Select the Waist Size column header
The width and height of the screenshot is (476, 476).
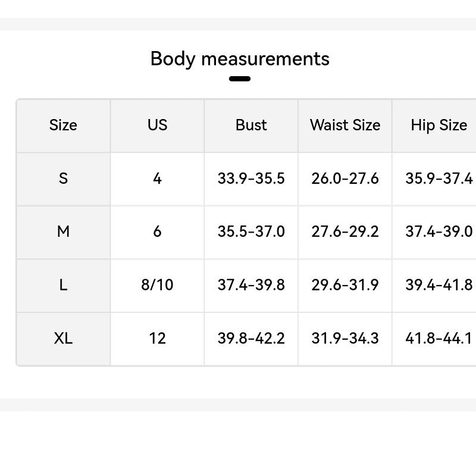tap(345, 125)
